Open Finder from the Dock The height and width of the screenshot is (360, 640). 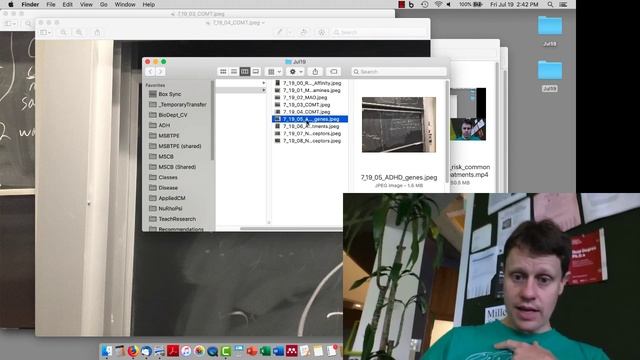tap(107, 351)
